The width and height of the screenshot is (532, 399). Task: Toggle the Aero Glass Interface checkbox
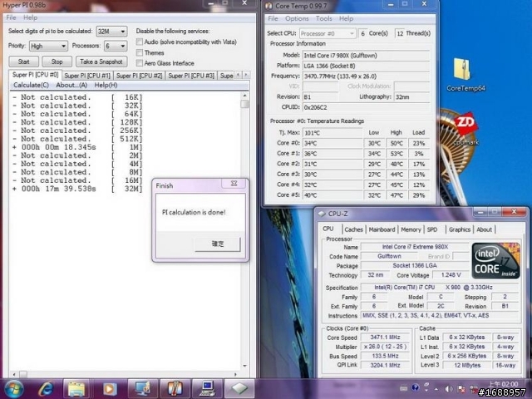[140, 63]
